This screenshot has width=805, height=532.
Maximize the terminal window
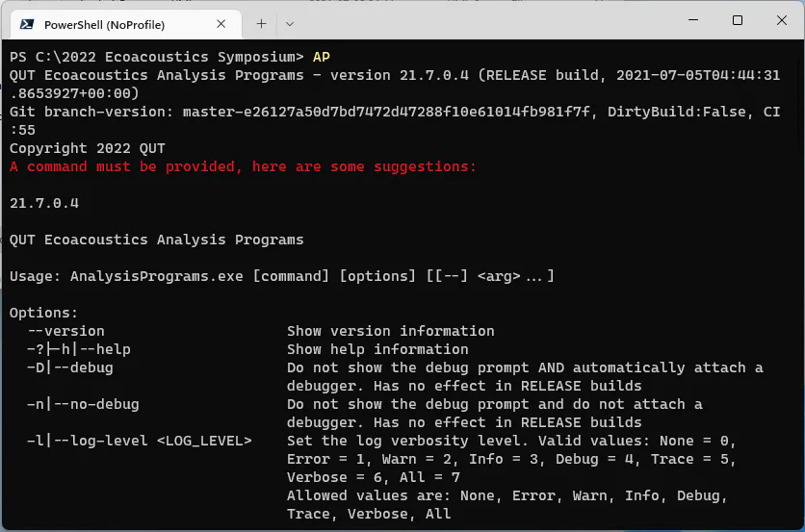[x=738, y=20]
